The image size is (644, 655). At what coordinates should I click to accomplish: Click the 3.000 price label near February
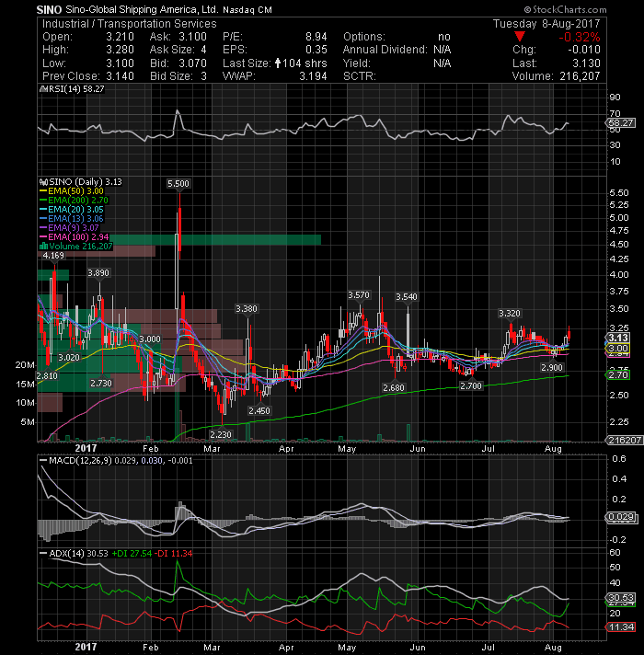pos(150,339)
